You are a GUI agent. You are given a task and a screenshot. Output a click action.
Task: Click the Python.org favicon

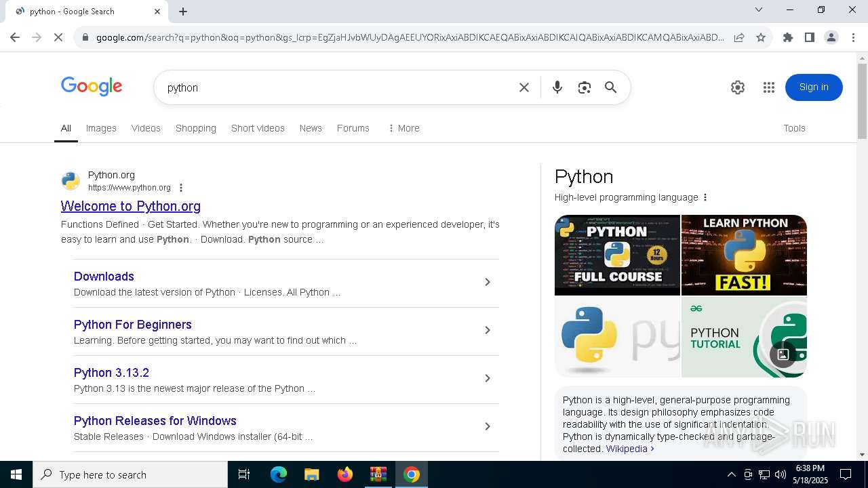coord(71,181)
